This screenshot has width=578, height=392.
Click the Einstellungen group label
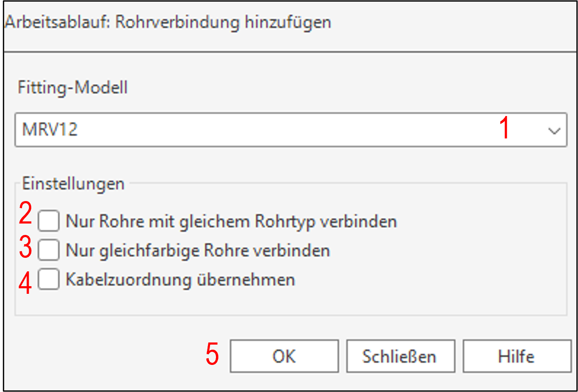click(x=73, y=183)
